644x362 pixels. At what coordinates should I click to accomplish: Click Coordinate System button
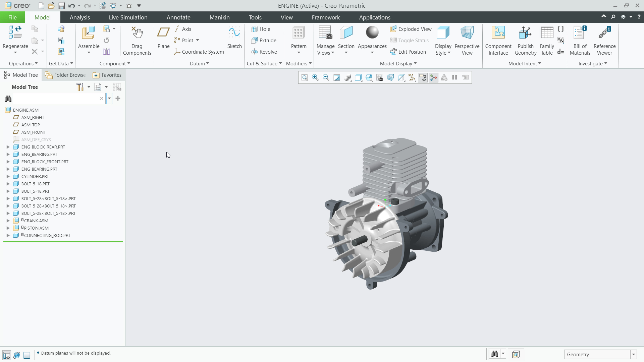pyautogui.click(x=199, y=52)
